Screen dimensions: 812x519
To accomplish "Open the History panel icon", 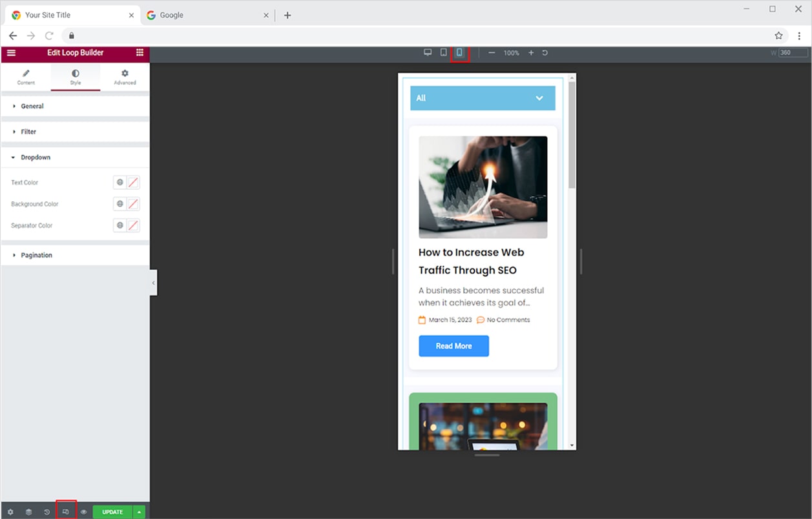I will click(x=47, y=512).
